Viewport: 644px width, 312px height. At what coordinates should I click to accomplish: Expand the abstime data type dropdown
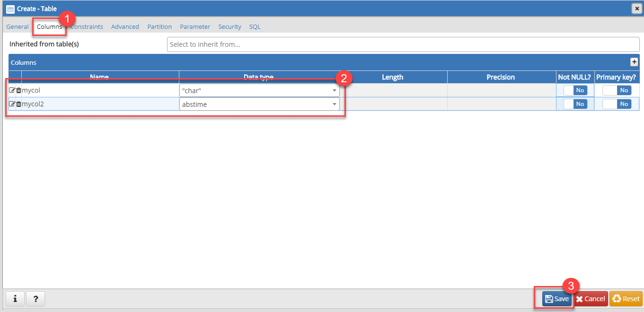[x=259, y=104]
